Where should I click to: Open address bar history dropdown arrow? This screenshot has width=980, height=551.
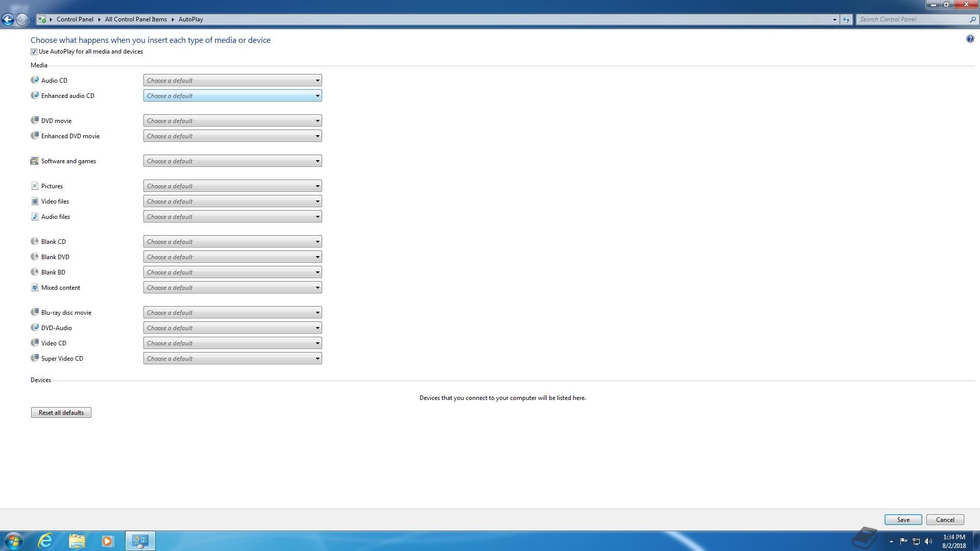pos(835,19)
